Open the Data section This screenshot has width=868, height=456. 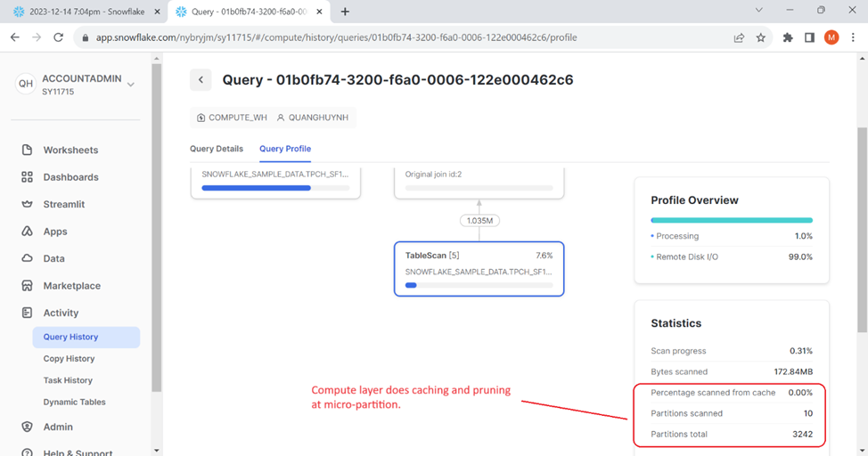(x=53, y=258)
